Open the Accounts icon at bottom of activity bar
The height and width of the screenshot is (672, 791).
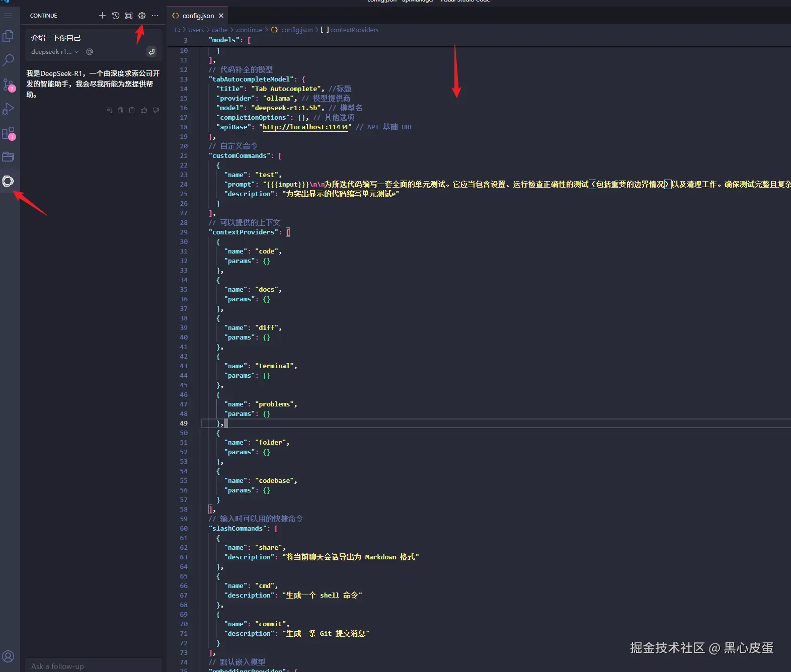point(8,656)
